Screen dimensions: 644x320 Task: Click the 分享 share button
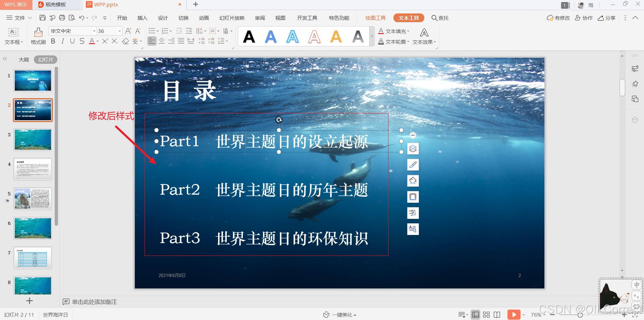point(606,18)
